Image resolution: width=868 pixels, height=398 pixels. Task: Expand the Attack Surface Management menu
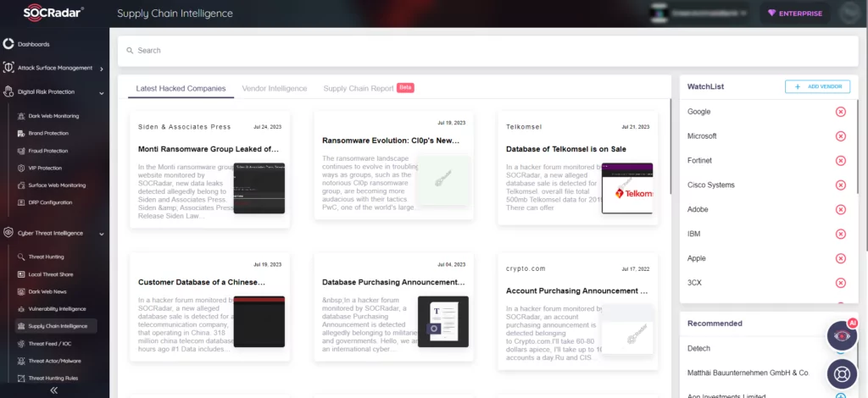click(x=102, y=69)
